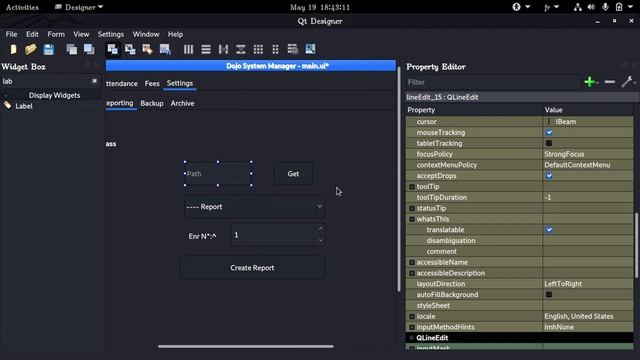Open the Report combo box

[x=254, y=207]
